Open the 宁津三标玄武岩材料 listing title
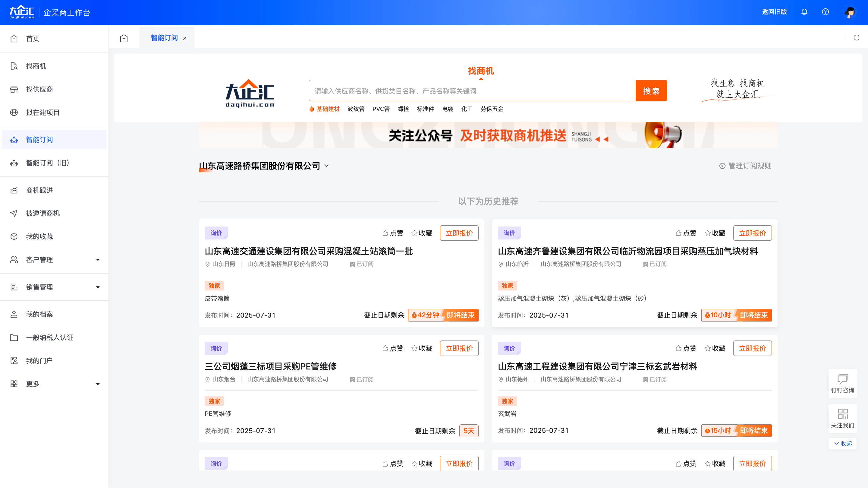 click(x=597, y=367)
